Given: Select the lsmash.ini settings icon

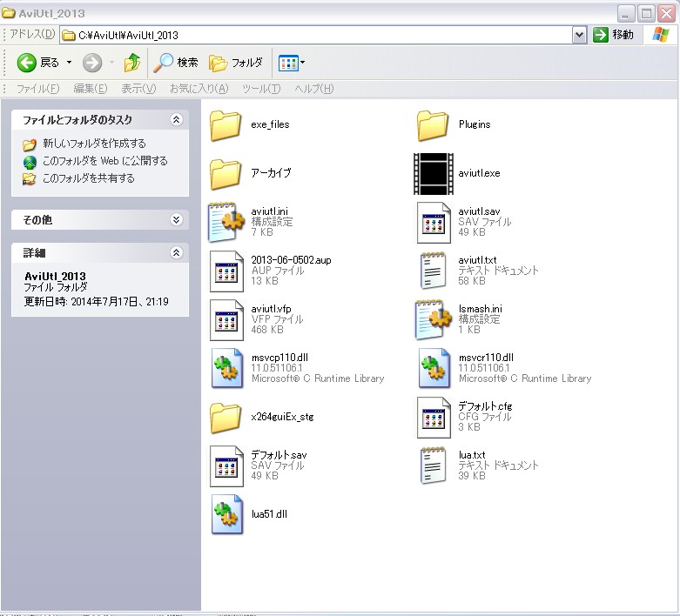Looking at the screenshot, I should point(434,319).
